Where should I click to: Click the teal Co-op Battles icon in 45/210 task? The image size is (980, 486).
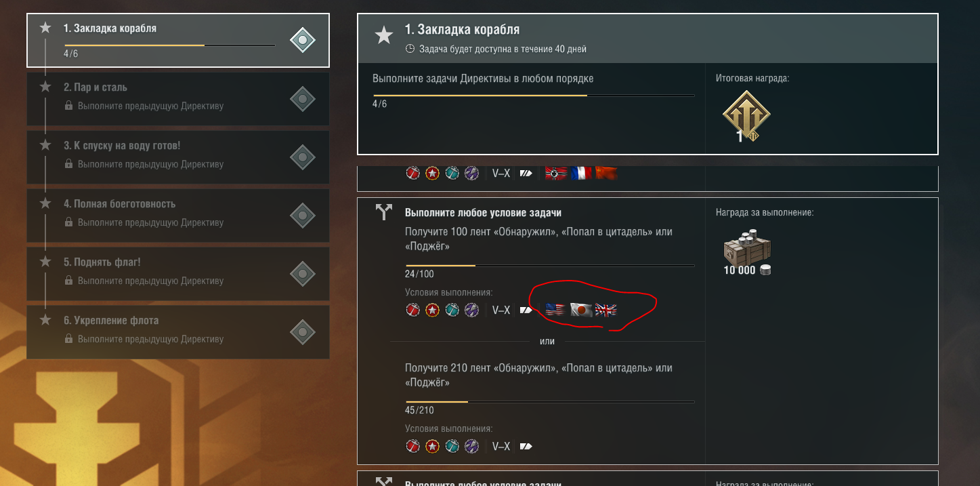pyautogui.click(x=452, y=446)
